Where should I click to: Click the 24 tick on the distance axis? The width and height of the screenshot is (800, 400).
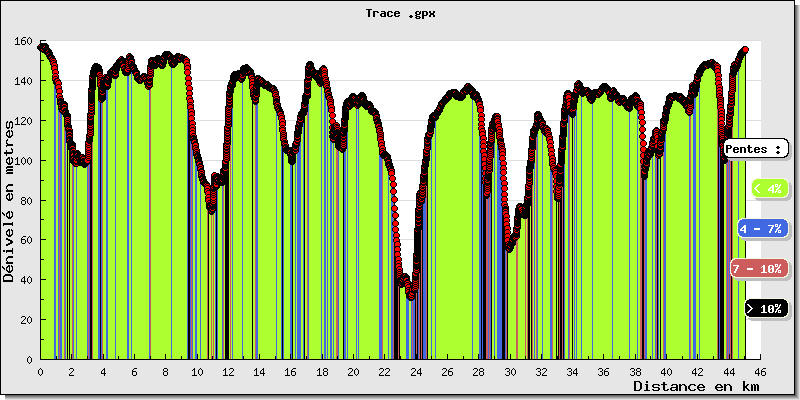(x=416, y=371)
